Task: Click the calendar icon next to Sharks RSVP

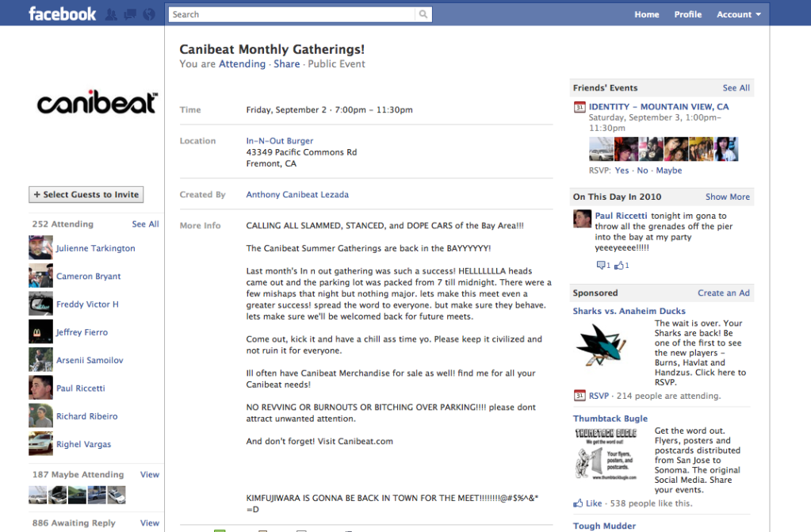Action: click(x=580, y=396)
